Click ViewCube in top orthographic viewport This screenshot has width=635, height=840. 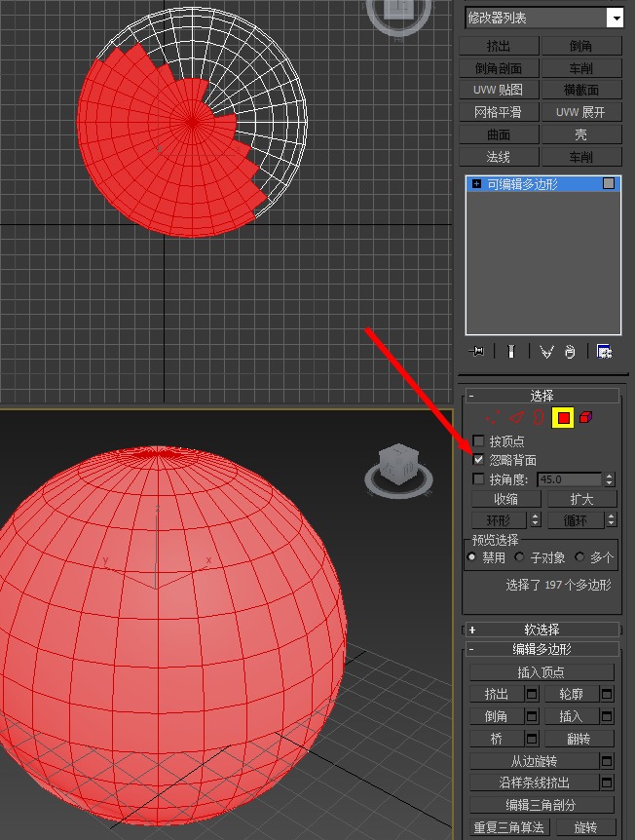click(400, 11)
